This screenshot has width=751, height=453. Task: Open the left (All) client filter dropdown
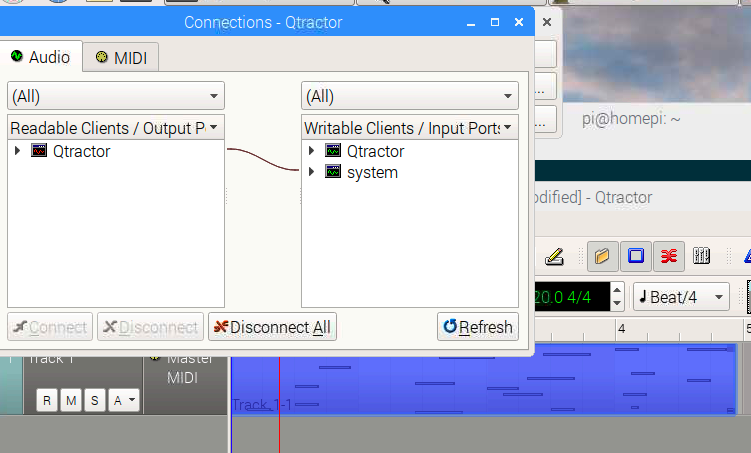coord(116,96)
